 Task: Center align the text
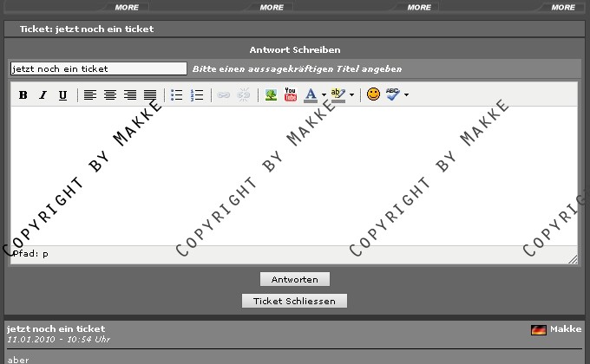[110, 95]
